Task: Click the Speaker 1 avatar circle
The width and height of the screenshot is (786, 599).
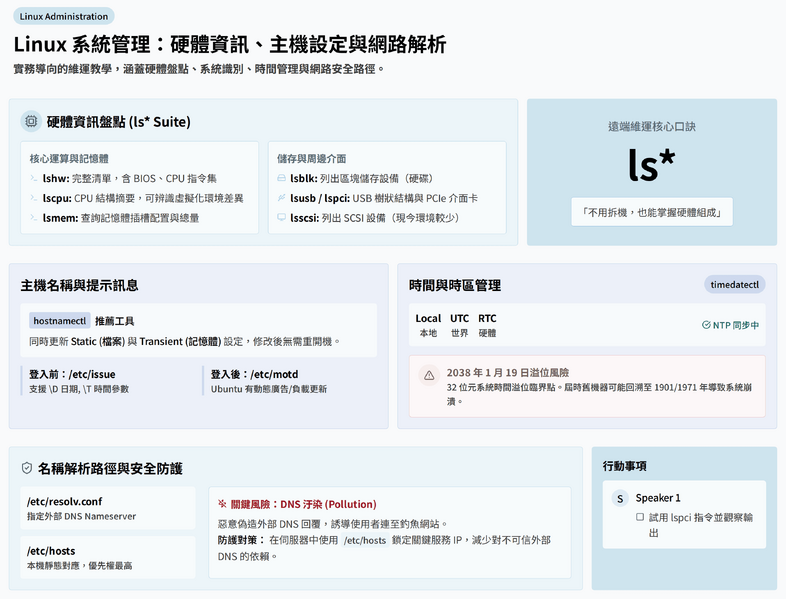Action: (620, 498)
